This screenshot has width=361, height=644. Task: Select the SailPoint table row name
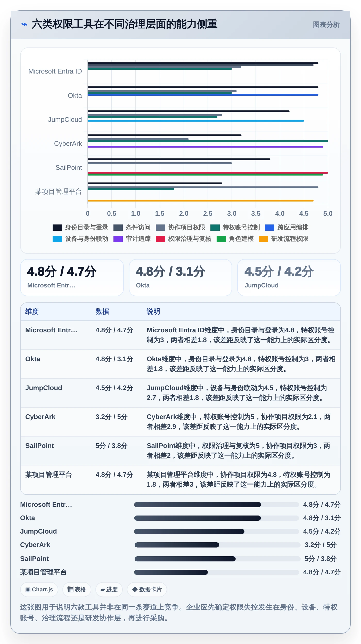click(x=39, y=446)
